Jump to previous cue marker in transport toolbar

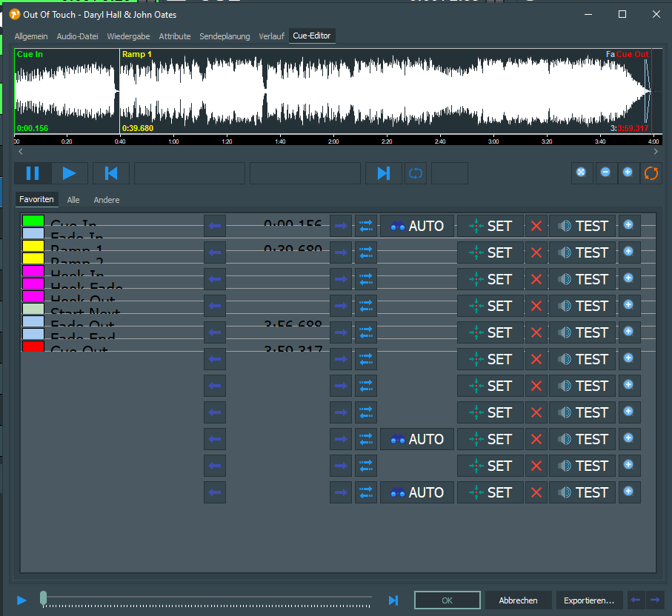(111, 173)
